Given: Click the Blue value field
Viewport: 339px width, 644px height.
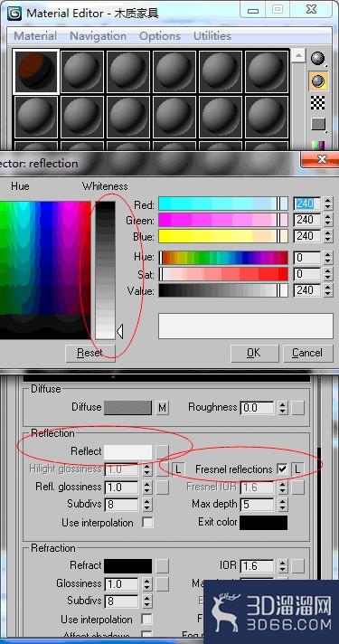Looking at the screenshot, I should coord(307,236).
